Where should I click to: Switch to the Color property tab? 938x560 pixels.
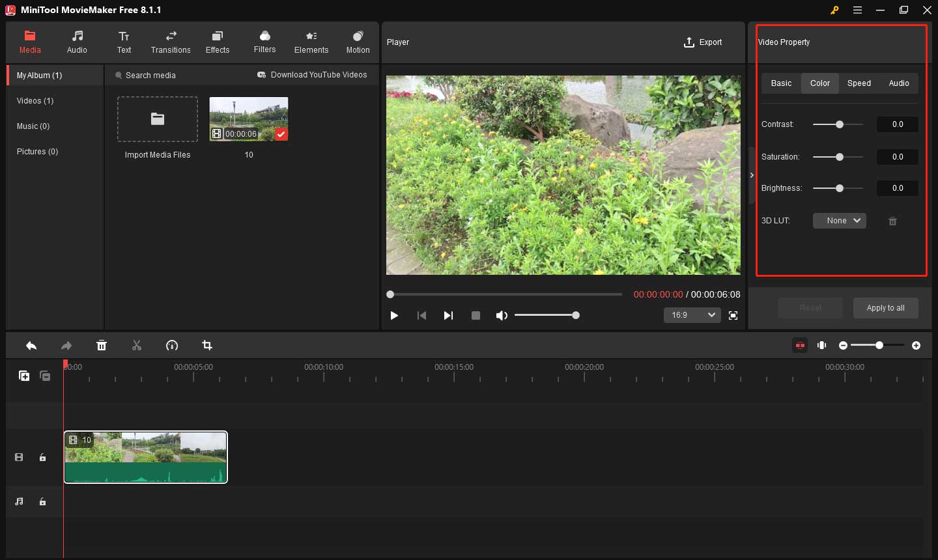[819, 83]
